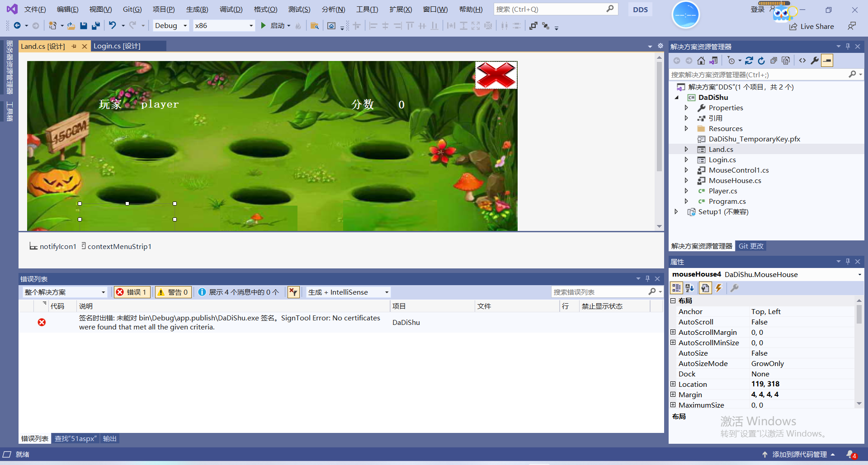Collapse the 布局 category in Properties
Screen dimensions: 868x465
coord(673,301)
